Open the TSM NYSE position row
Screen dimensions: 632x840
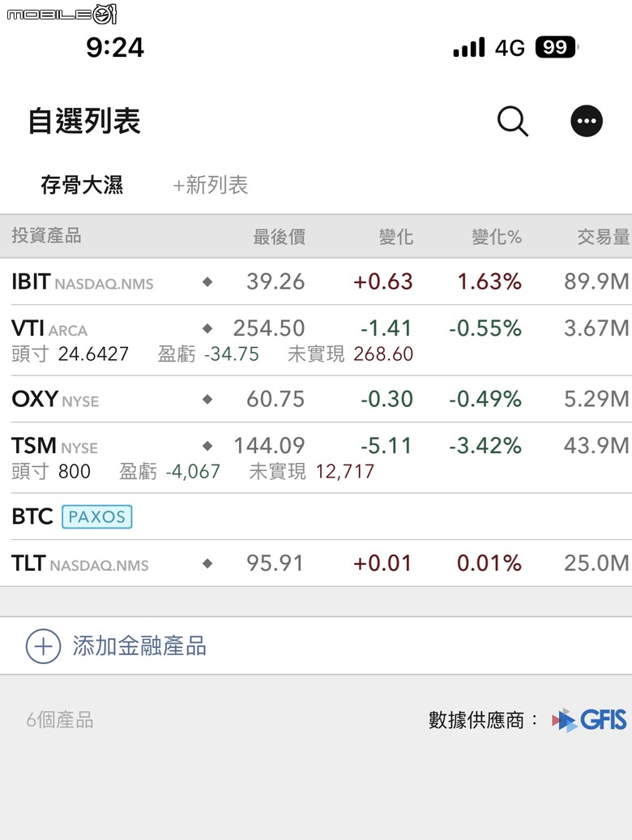(316, 457)
